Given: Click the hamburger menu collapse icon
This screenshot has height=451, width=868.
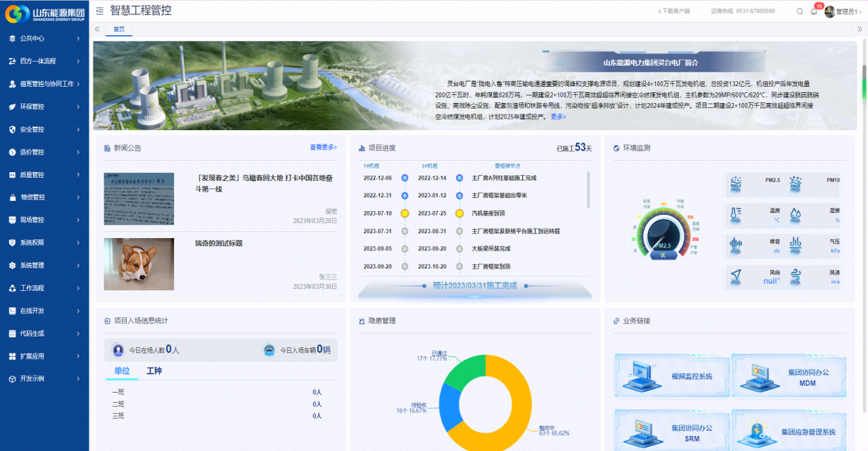Looking at the screenshot, I should 100,11.
